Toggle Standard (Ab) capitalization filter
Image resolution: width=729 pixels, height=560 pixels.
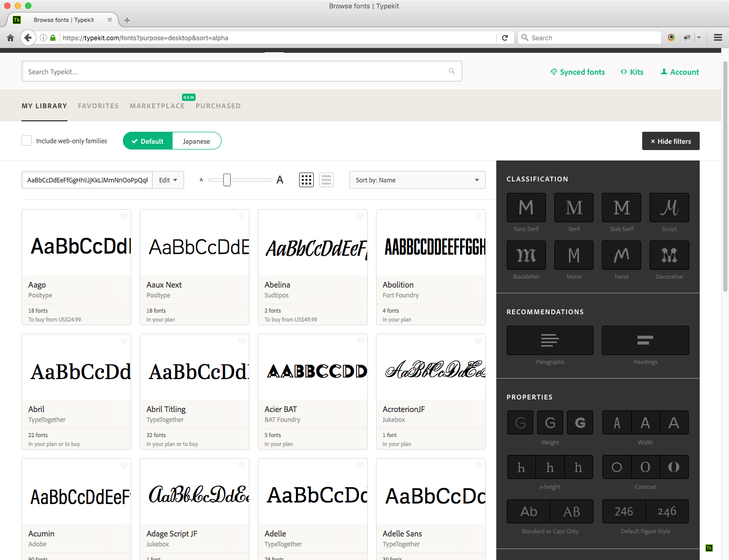pos(529,511)
